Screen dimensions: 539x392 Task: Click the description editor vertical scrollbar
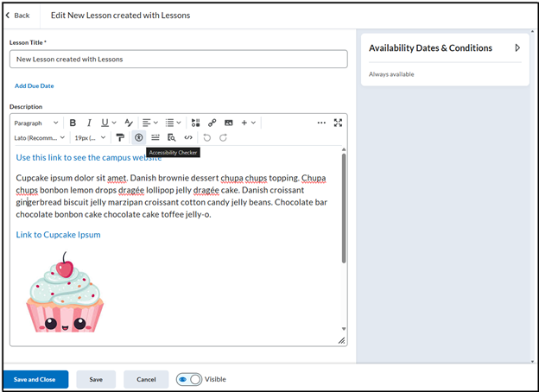tap(344, 207)
